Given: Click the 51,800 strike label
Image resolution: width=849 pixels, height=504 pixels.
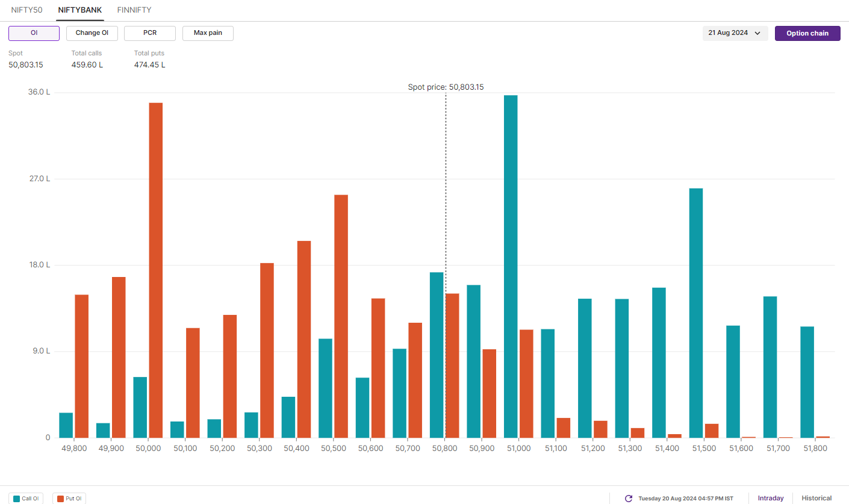Looking at the screenshot, I should (815, 449).
